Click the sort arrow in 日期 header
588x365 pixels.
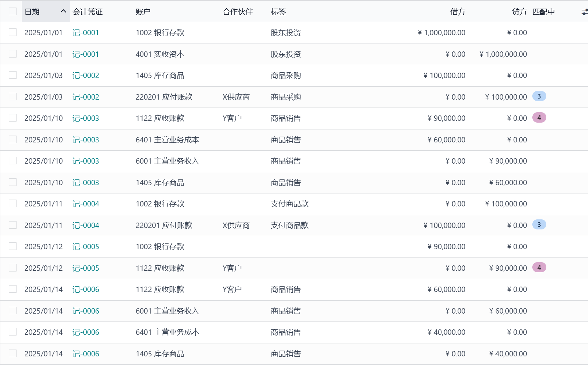click(x=63, y=11)
